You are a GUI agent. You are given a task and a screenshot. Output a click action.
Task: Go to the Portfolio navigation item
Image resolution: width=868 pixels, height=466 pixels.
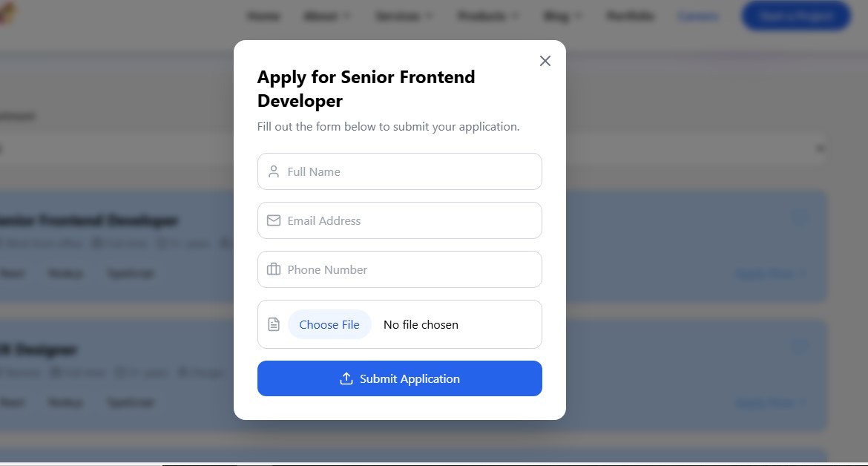[x=630, y=16]
